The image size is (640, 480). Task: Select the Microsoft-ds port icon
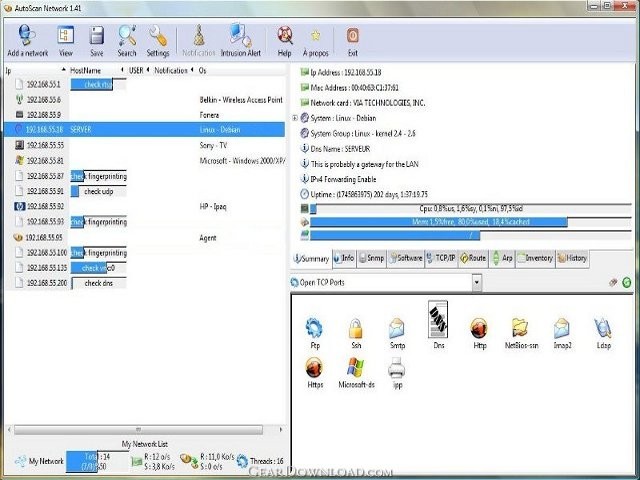(356, 372)
